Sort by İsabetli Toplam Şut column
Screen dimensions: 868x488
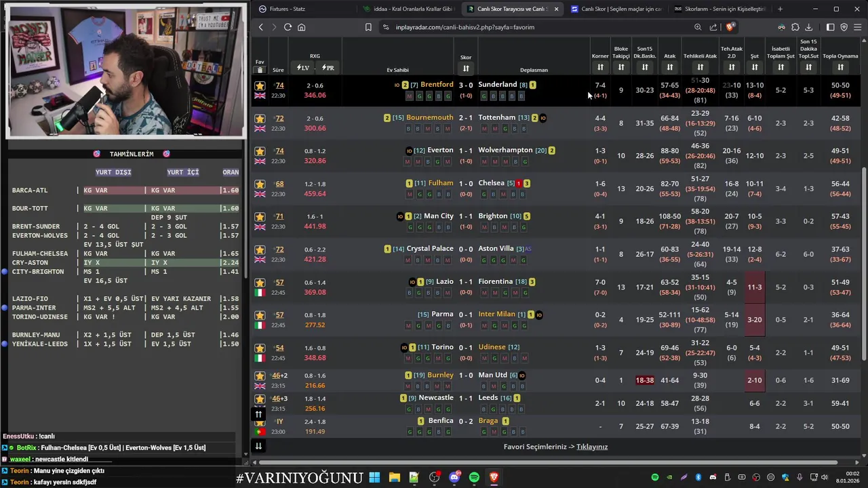pyautogui.click(x=781, y=67)
